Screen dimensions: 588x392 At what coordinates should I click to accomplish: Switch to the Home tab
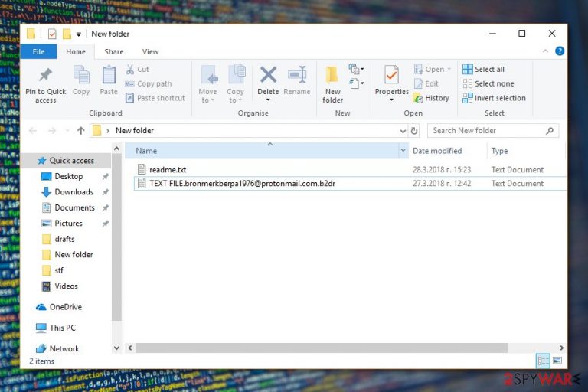(75, 51)
